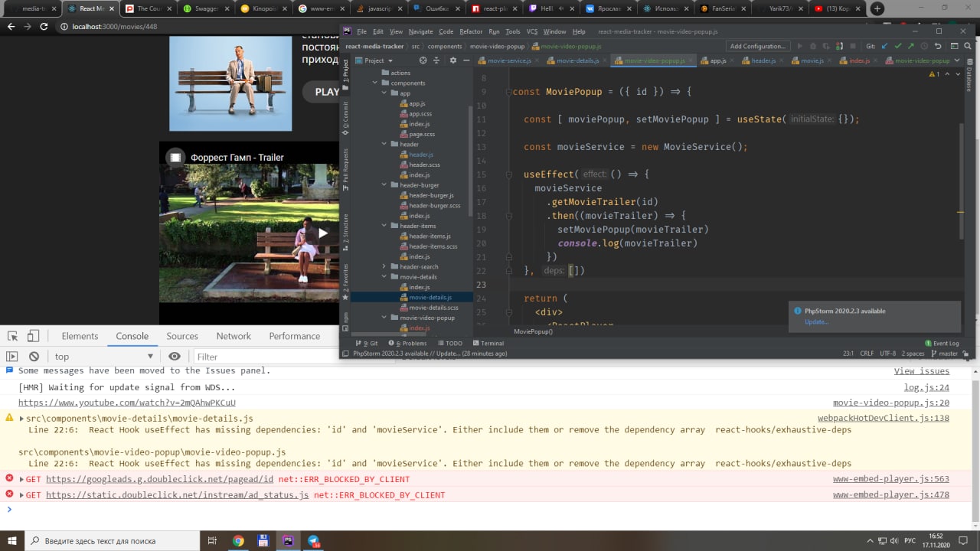The width and height of the screenshot is (980, 551).
Task: Open the File menu in PhpStorm
Action: pos(361,31)
